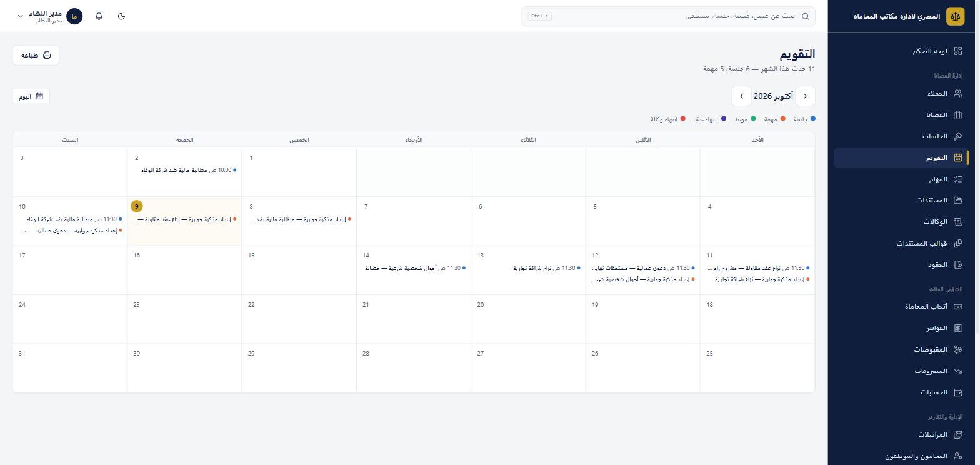Open إعداد مذكرة جوابية — نزاع شراكة task on day 11
This screenshot has height=465, width=980.
(x=762, y=279)
